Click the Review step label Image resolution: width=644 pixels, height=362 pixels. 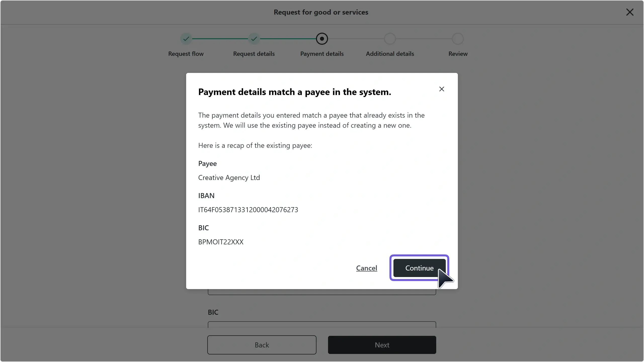point(458,54)
